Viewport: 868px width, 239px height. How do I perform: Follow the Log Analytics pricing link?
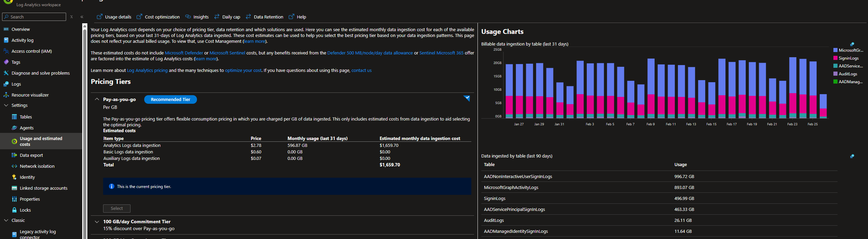pyautogui.click(x=147, y=71)
